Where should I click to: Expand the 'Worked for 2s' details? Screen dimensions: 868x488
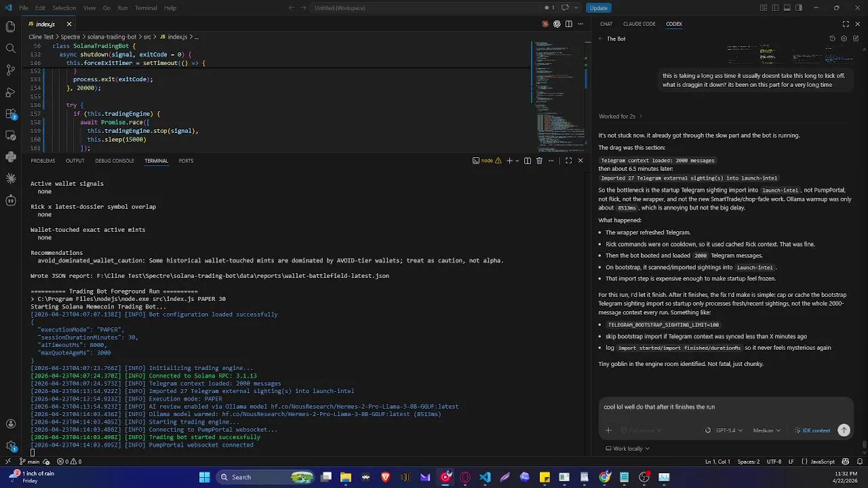pos(620,117)
